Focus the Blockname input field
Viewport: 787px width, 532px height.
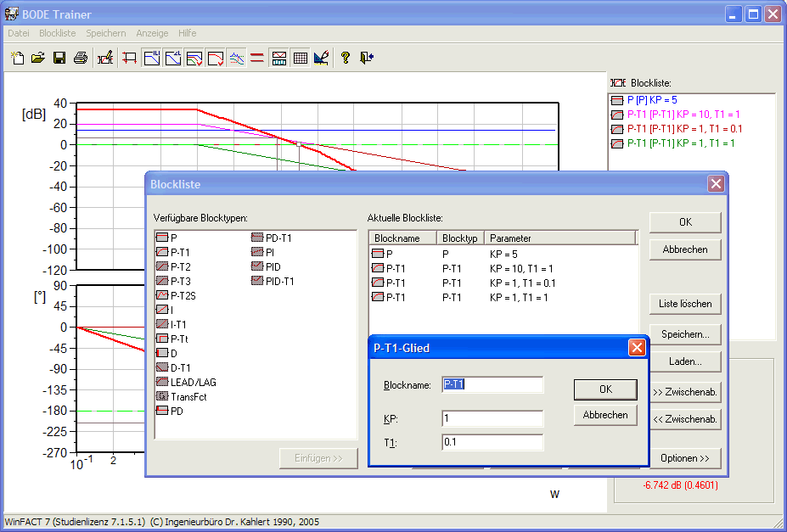492,384
